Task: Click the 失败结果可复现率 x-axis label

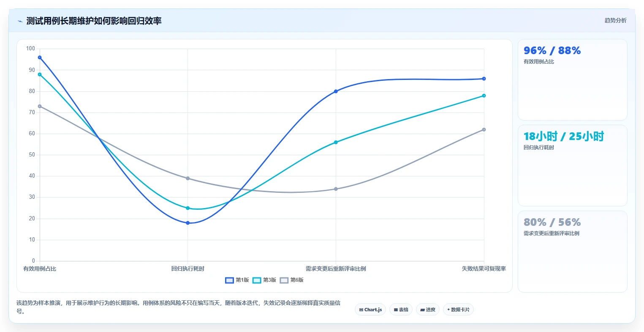Action: tap(484, 269)
